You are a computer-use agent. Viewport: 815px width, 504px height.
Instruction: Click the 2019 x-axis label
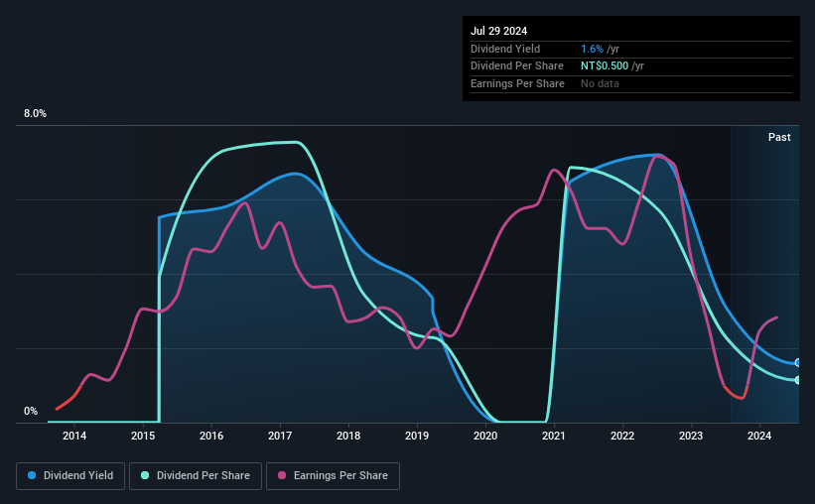pyautogui.click(x=417, y=436)
